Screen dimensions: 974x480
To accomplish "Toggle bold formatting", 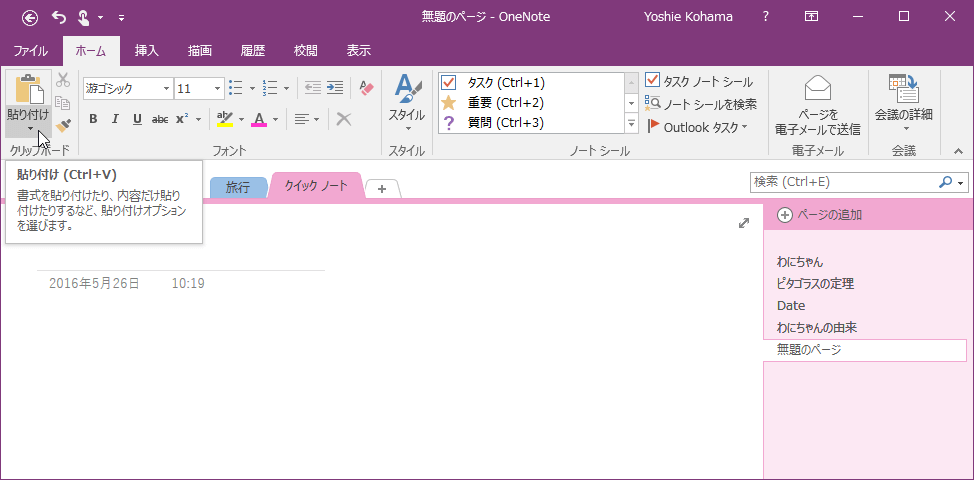I will point(93,119).
